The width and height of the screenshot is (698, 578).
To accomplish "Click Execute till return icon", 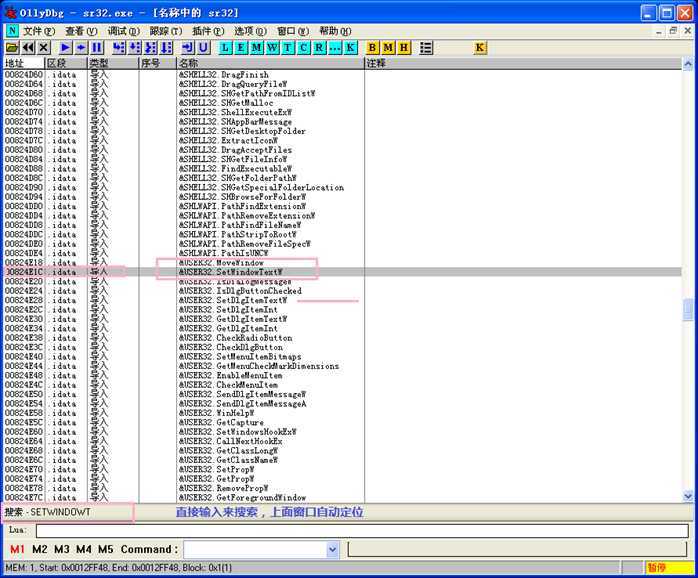I will click(187, 47).
